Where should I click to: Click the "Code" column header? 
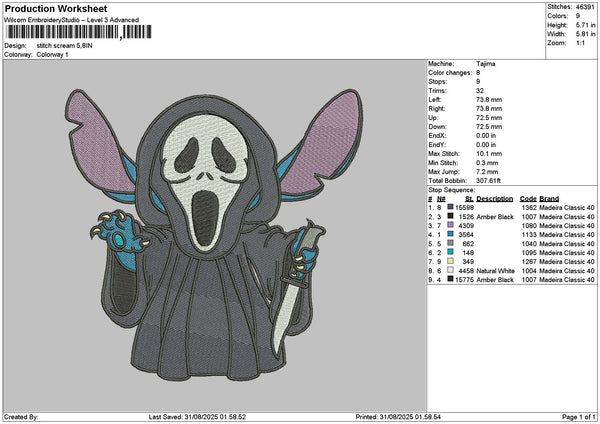click(x=528, y=199)
